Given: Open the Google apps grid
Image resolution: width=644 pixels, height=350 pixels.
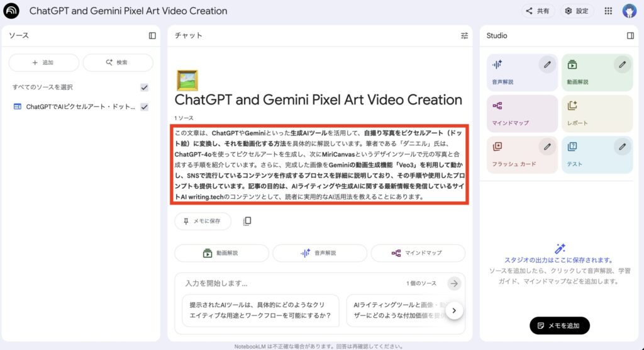Looking at the screenshot, I should (x=608, y=11).
